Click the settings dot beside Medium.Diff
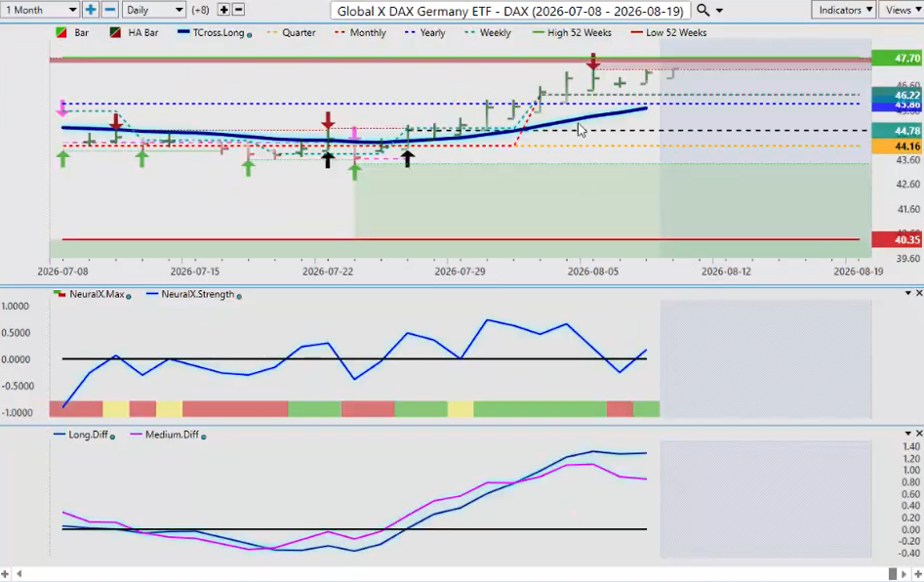The height and width of the screenshot is (582, 924). 203,436
